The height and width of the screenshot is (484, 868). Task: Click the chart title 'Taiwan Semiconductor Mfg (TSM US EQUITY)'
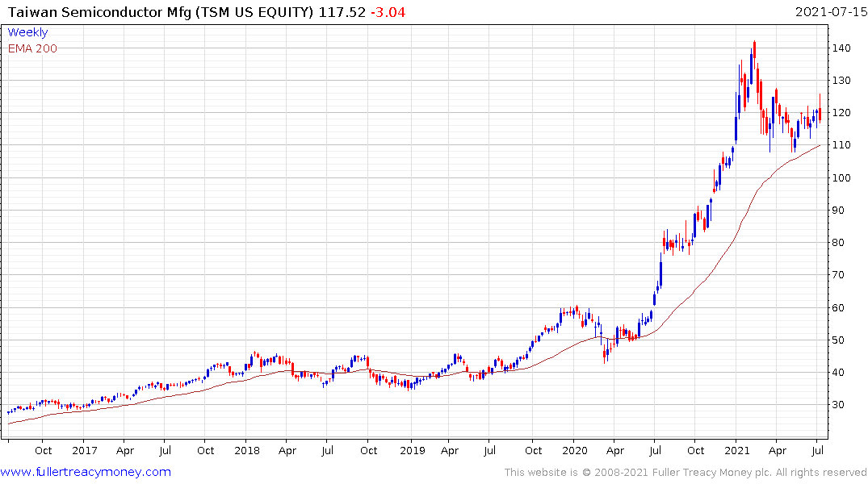[161, 12]
